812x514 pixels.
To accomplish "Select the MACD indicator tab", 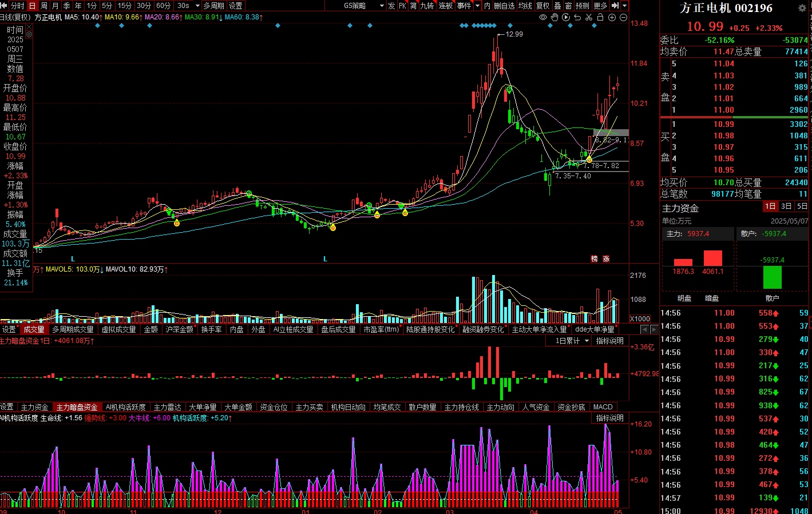I will click(x=603, y=407).
